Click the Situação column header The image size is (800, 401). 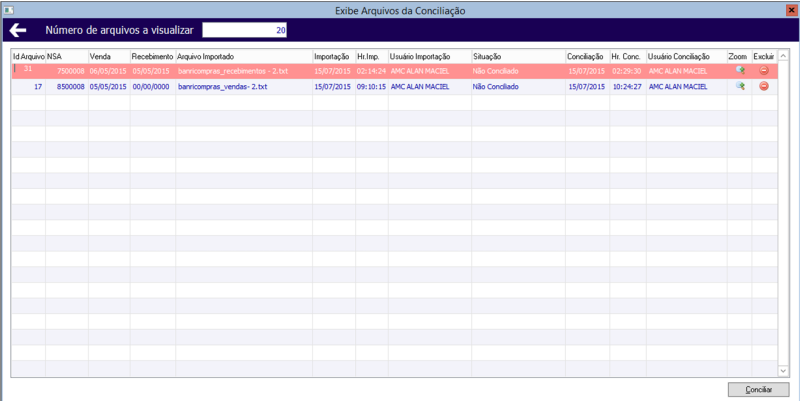click(x=518, y=56)
